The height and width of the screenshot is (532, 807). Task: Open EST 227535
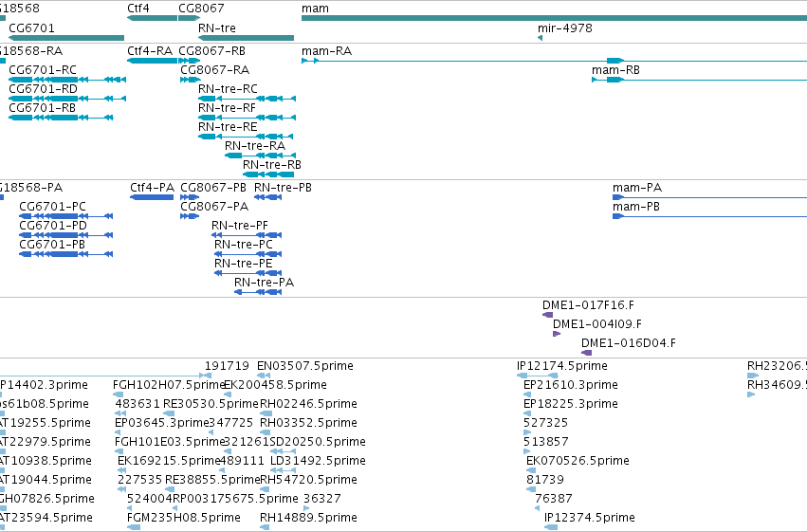(x=140, y=480)
